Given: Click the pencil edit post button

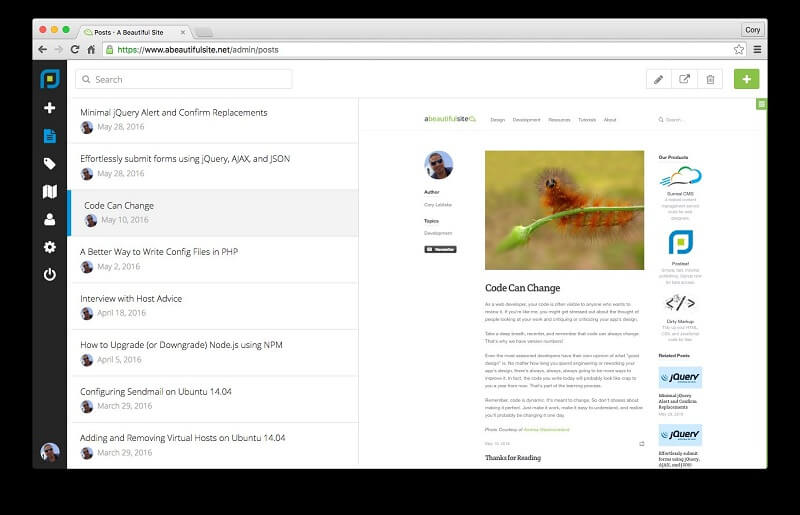Looking at the screenshot, I should (x=659, y=79).
